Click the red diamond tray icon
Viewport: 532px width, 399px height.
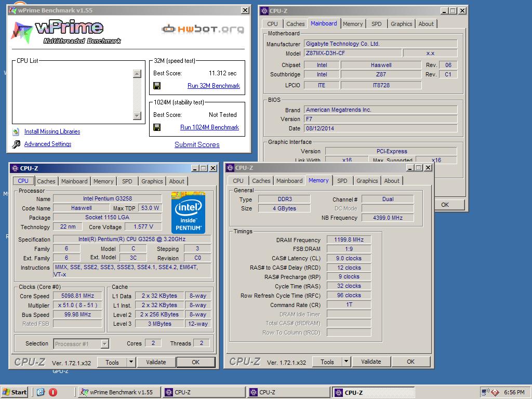[x=495, y=393]
